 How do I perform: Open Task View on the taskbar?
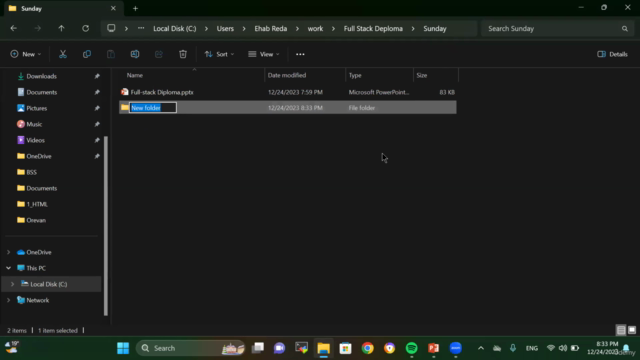pos(258,348)
